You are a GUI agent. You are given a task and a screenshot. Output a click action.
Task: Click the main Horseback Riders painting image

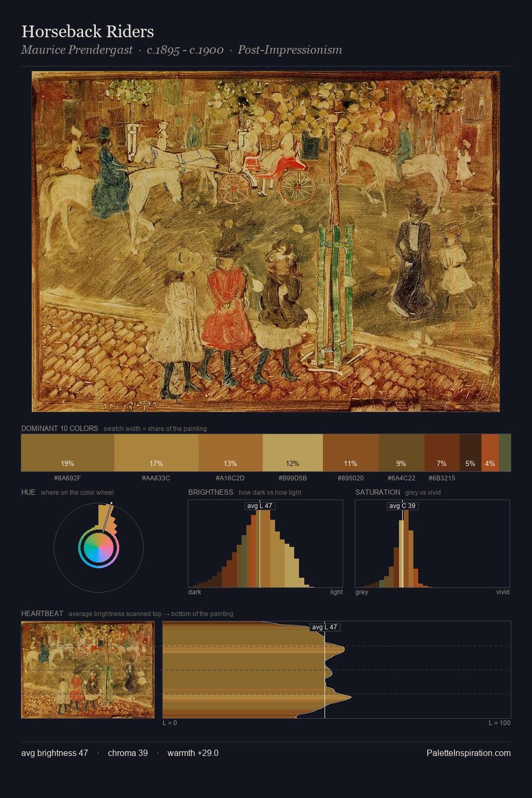pyautogui.click(x=265, y=242)
